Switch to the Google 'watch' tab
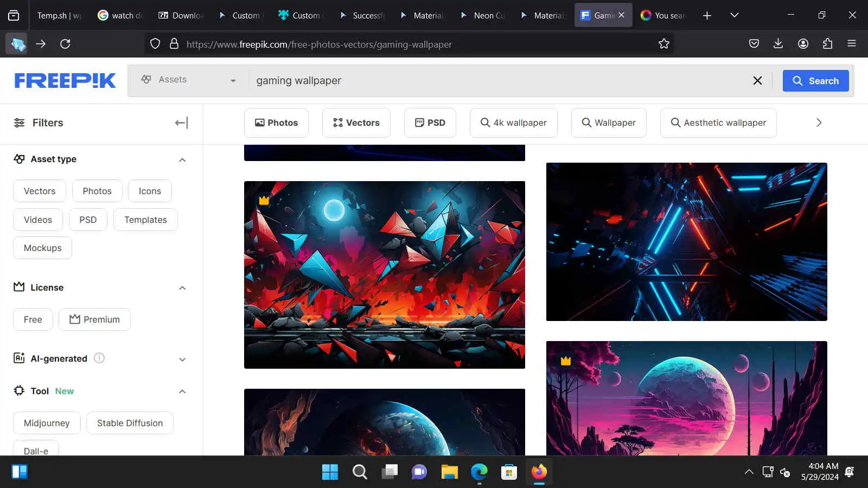The image size is (868, 488). pyautogui.click(x=120, y=16)
